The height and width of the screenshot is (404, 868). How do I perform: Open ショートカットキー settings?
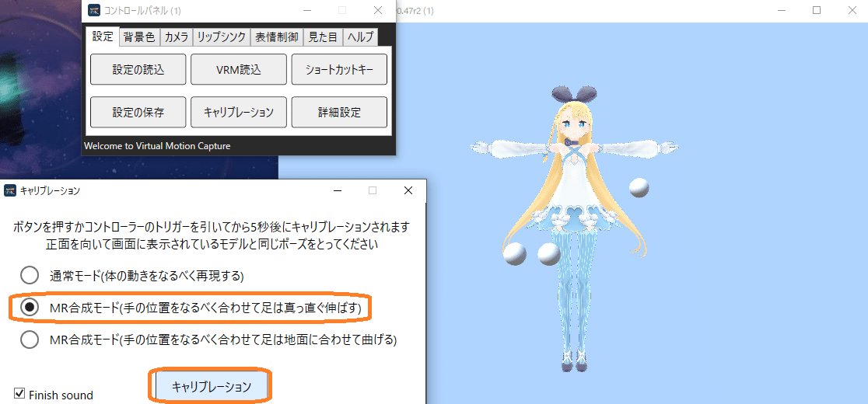coord(339,70)
